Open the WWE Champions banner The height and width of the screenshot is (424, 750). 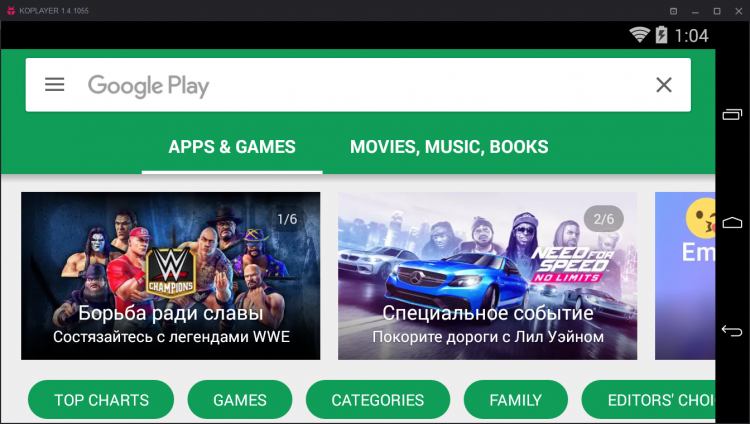170,276
